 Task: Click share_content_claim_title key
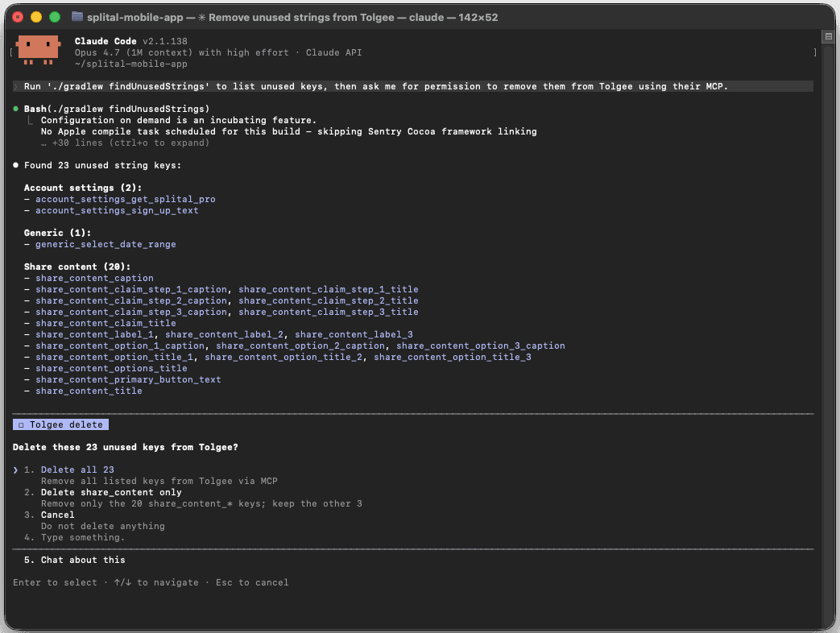106,323
